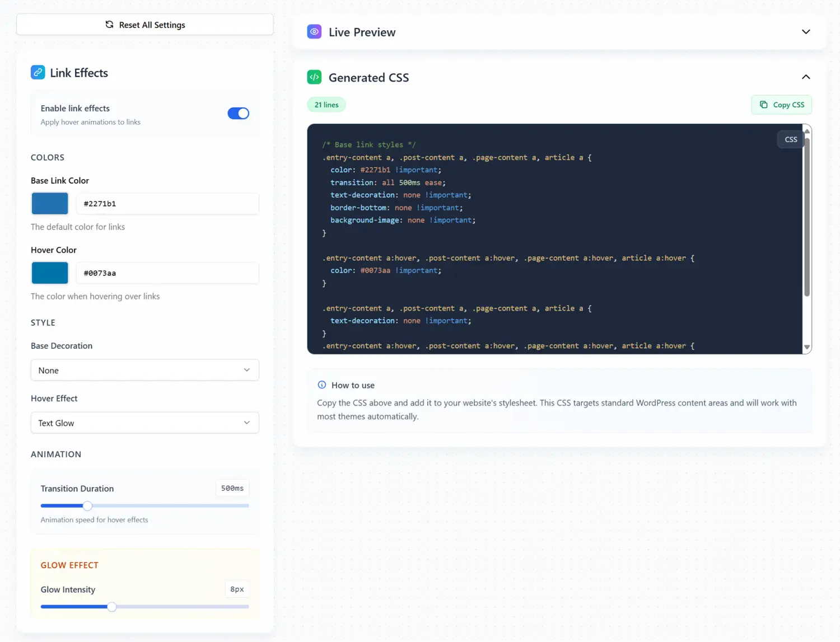Click the Base link styles comment line

pyautogui.click(x=369, y=145)
